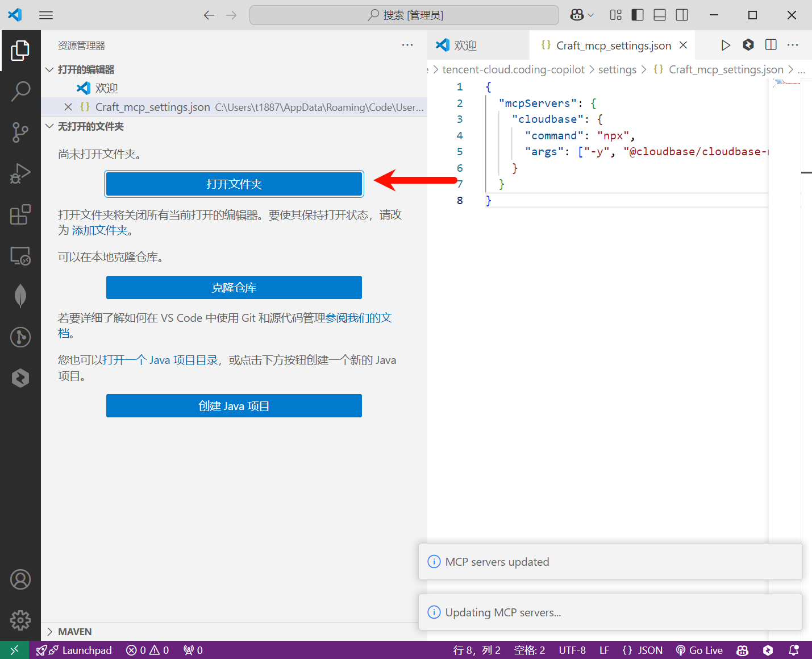Split the editor to the right
812x659 pixels.
771,45
